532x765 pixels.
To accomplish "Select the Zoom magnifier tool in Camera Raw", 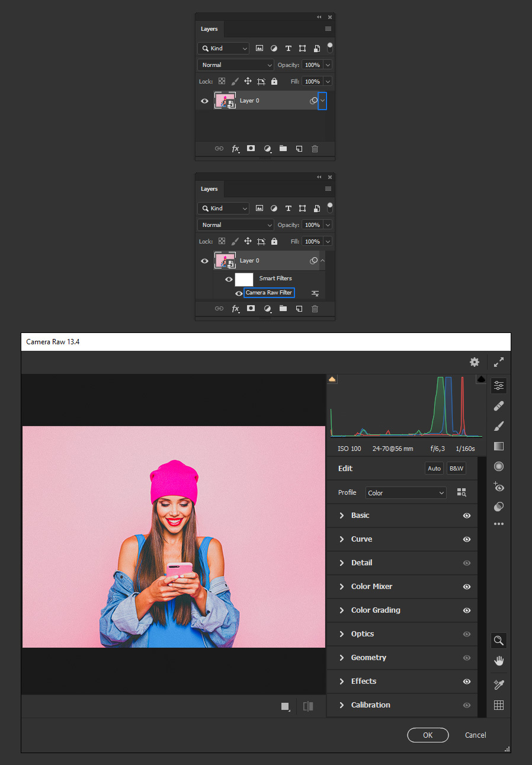I will point(499,641).
